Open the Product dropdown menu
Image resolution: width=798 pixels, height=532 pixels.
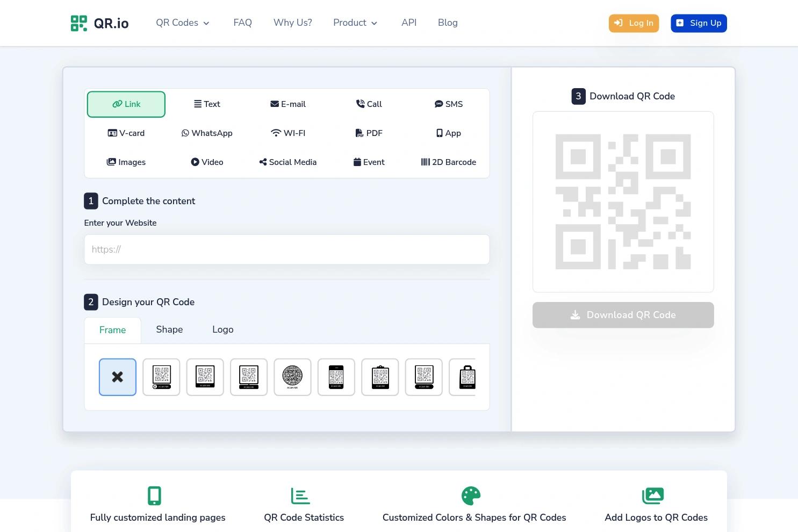[x=355, y=23]
